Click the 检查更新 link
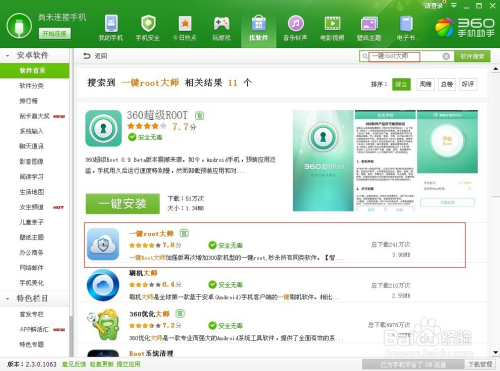The width and height of the screenshot is (500, 371). 102,364
